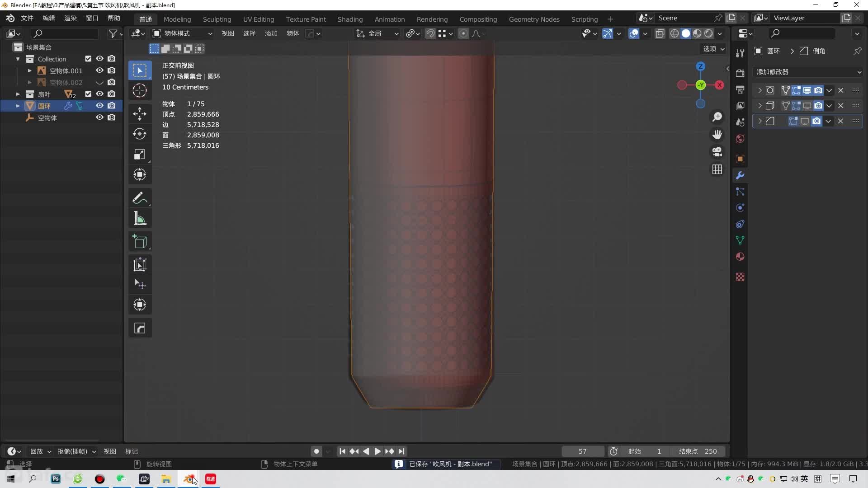Switch perspective/orthographic grid icon
This screenshot has width=868, height=488.
click(717, 169)
